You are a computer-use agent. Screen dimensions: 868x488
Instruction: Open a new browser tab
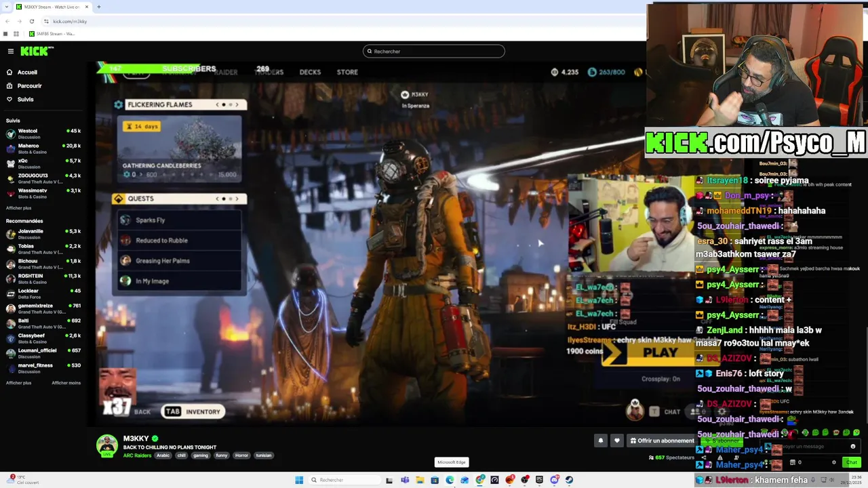(x=98, y=7)
